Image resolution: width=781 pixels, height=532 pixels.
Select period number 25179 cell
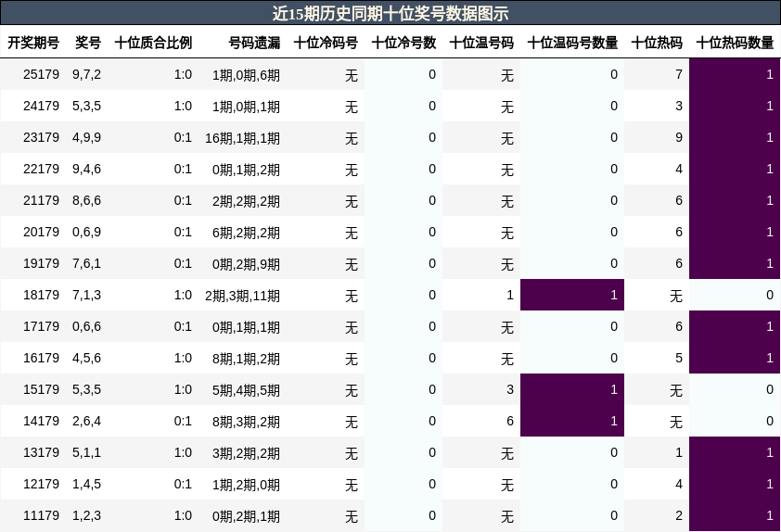pyautogui.click(x=41, y=75)
